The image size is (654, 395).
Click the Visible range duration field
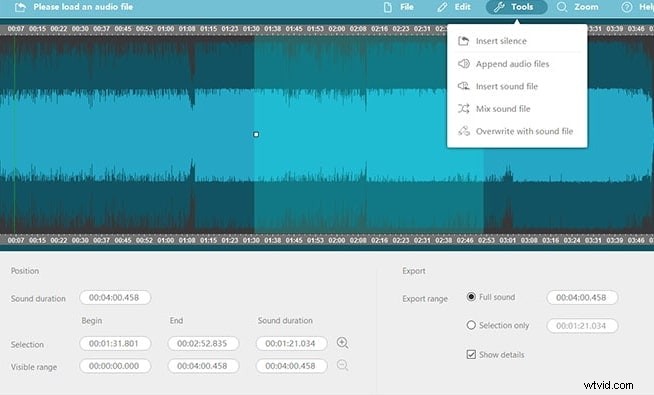pyautogui.click(x=291, y=366)
